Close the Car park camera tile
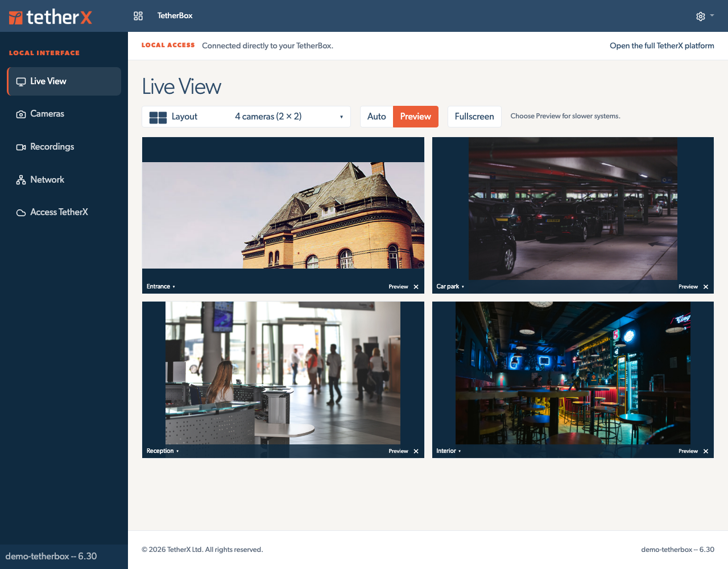 pyautogui.click(x=706, y=287)
